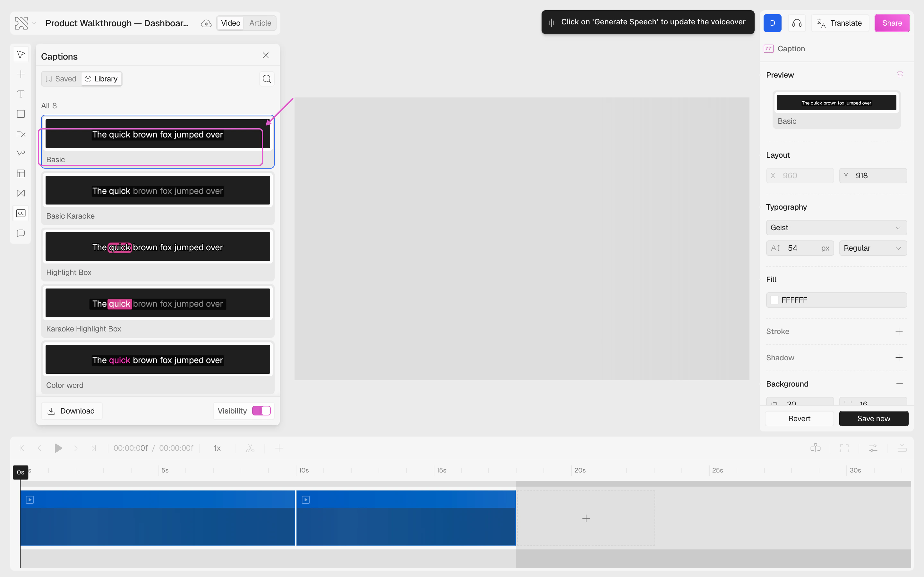This screenshot has width=924, height=577.
Task: Click the headphones icon in top bar
Action: [x=797, y=23]
